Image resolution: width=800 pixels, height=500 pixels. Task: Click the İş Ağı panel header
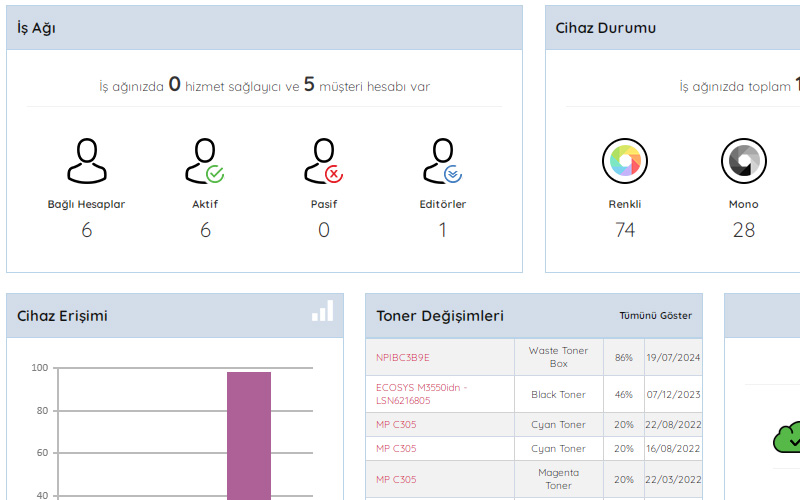[x=264, y=28]
